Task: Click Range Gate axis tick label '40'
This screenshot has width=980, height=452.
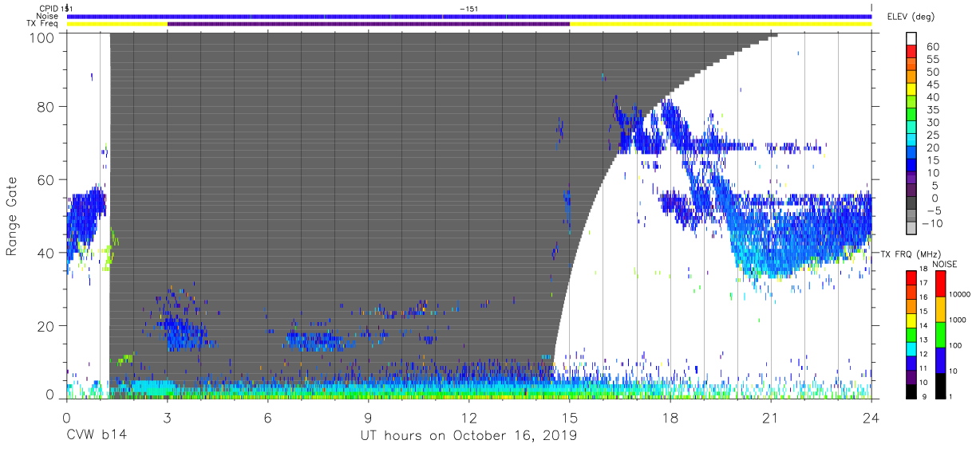Action: (x=45, y=253)
